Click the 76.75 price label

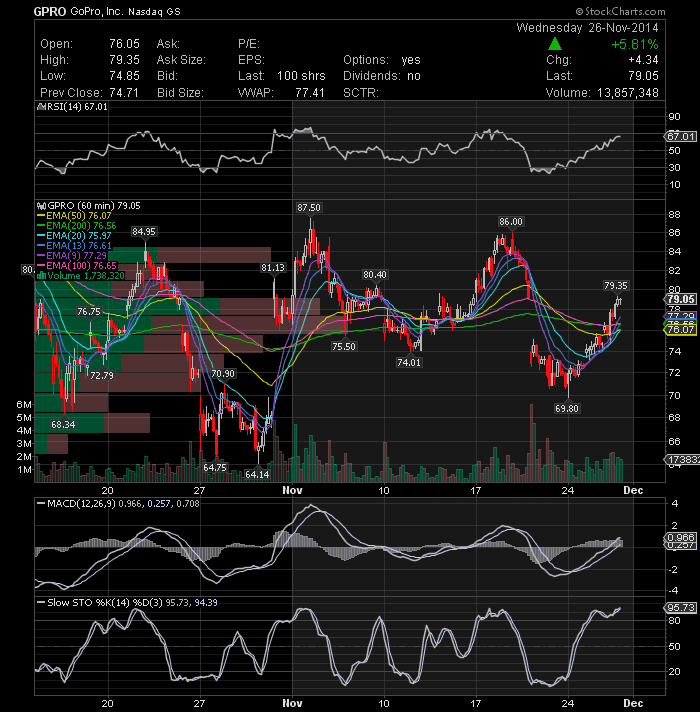tap(89, 312)
